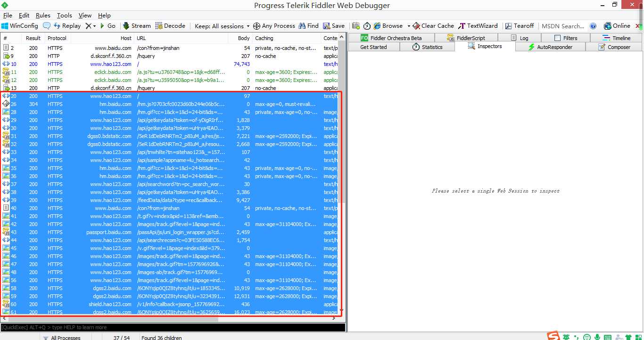Open the View menu
The width and height of the screenshot is (644, 340).
85,16
